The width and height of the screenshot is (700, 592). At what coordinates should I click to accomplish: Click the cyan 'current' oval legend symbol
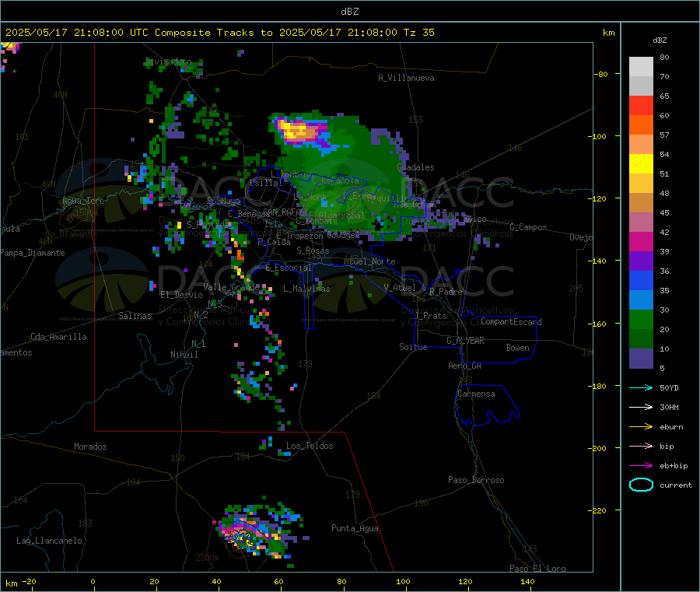coord(641,485)
